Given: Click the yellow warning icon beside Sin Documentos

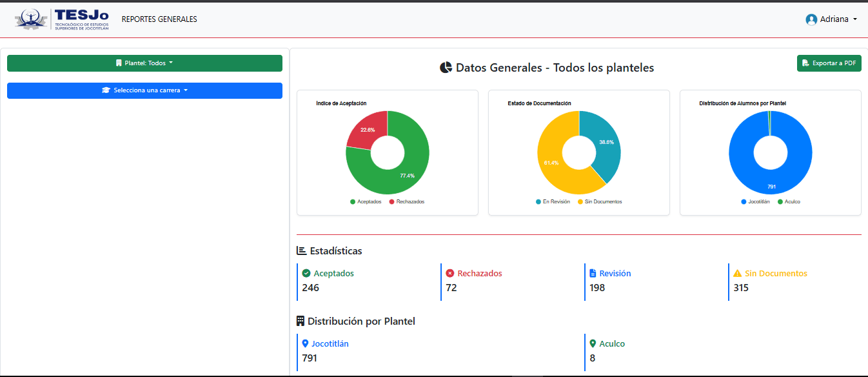Looking at the screenshot, I should (738, 273).
